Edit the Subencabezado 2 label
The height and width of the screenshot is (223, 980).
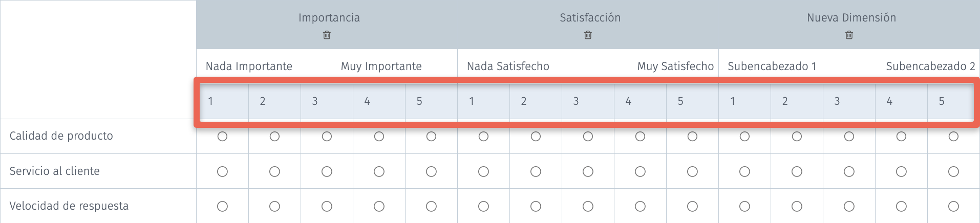(x=930, y=66)
